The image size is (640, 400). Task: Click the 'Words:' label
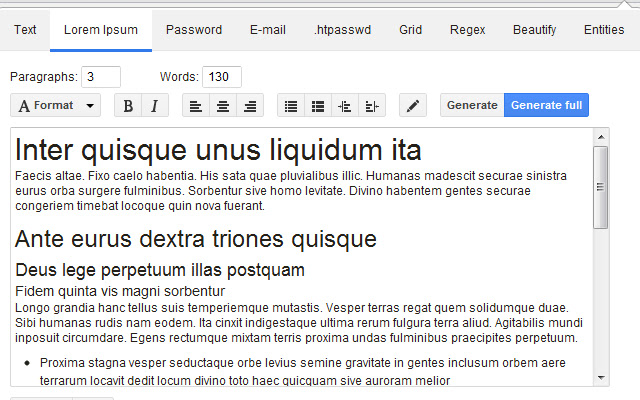[x=179, y=77]
